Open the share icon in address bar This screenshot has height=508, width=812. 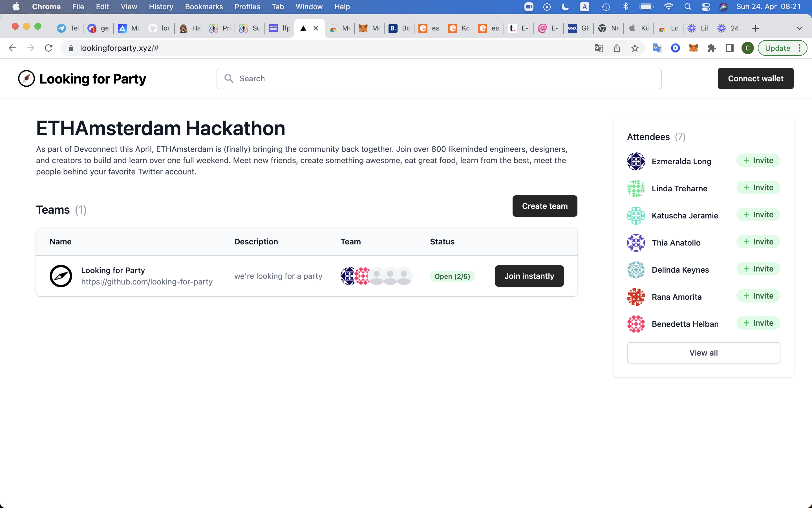coord(617,48)
